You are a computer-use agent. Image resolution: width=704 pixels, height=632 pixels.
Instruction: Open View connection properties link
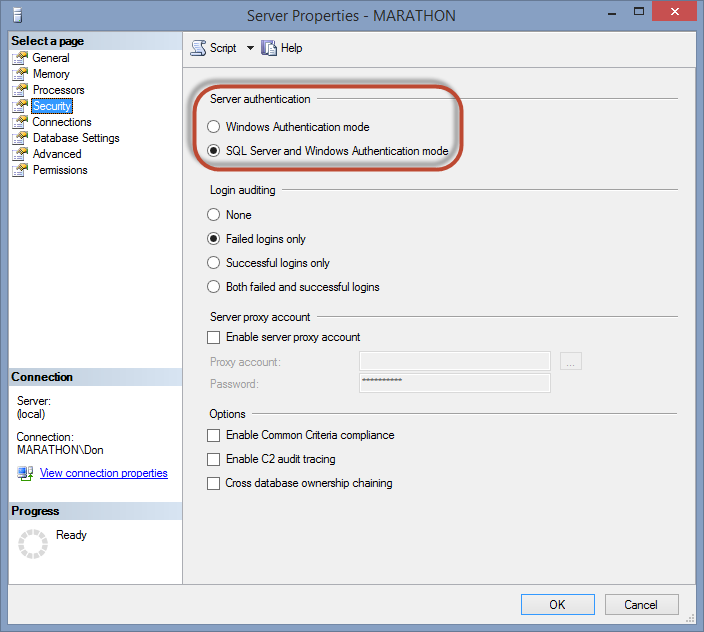point(104,473)
